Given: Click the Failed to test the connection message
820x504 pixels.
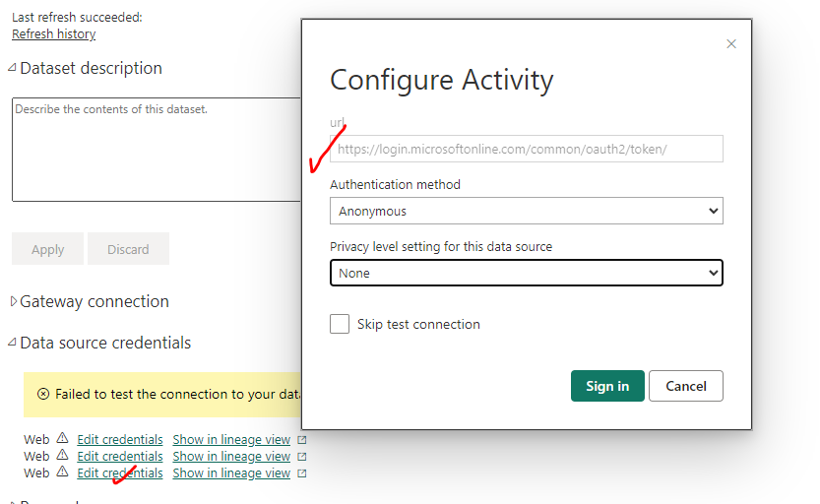Looking at the screenshot, I should 178,394.
